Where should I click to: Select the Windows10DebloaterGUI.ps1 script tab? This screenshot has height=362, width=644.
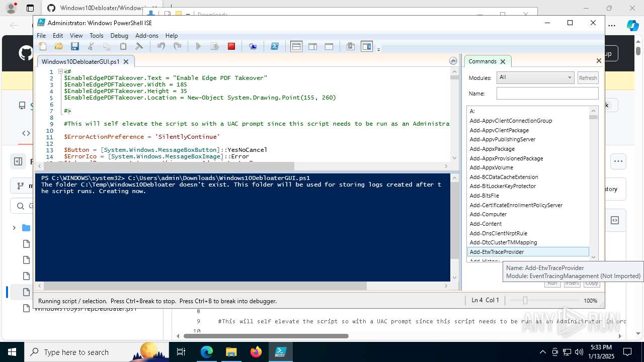pos(80,61)
